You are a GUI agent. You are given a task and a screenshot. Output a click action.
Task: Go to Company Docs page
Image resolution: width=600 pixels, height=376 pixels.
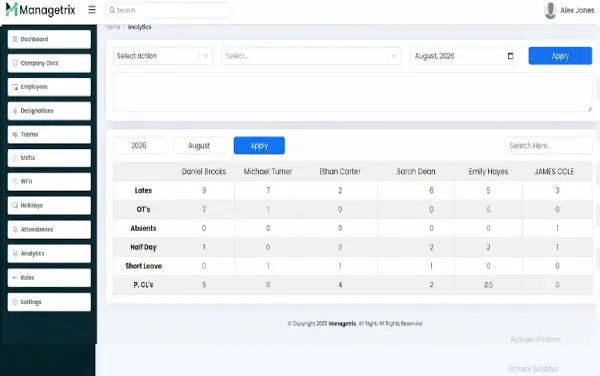click(49, 63)
